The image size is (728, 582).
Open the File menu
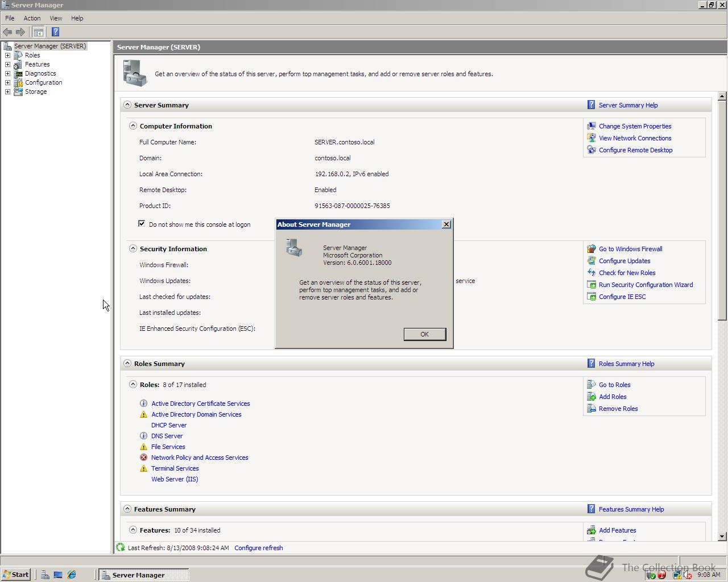(10, 18)
